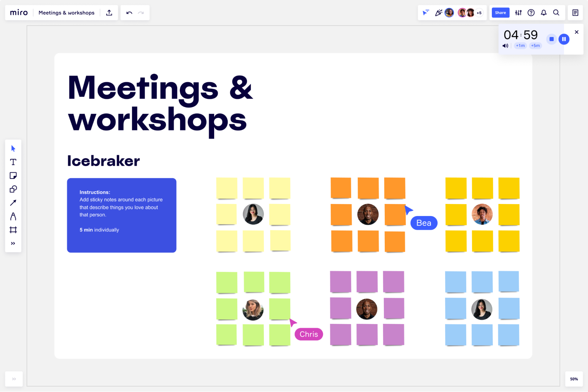
Task: Open the Meetings & workshops board title
Action: [66, 13]
